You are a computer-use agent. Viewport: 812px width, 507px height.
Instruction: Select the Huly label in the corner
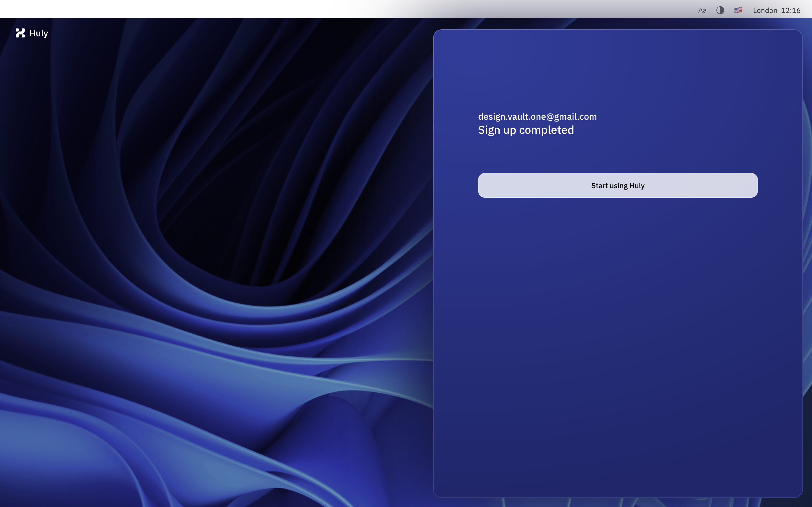(39, 33)
